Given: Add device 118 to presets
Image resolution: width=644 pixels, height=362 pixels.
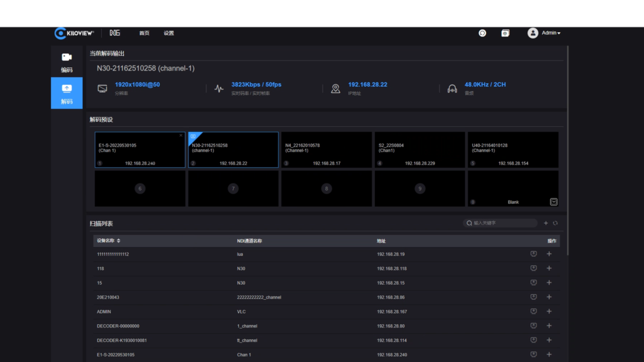Looking at the screenshot, I should pos(549,268).
